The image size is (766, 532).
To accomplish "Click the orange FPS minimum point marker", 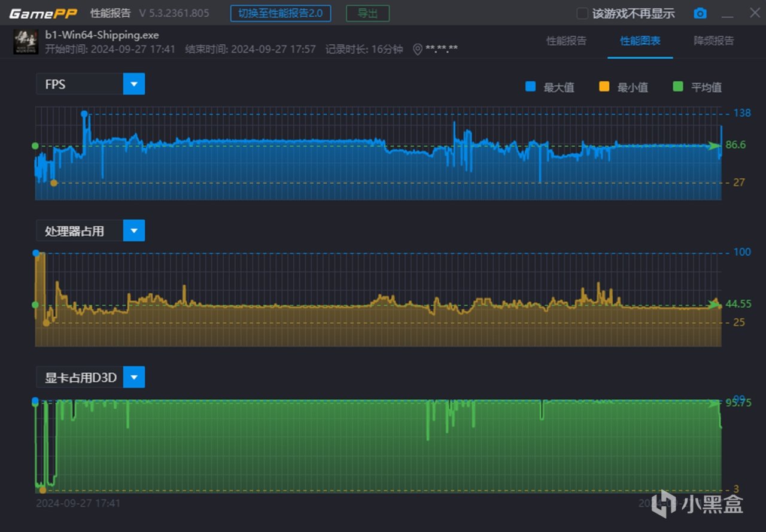I will point(54,183).
